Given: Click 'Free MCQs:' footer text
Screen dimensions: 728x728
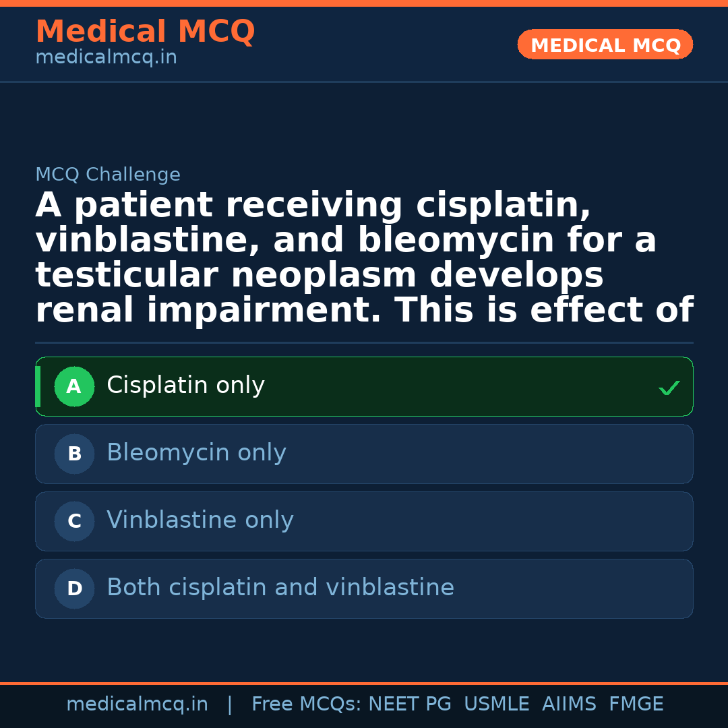Looking at the screenshot, I should pyautogui.click(x=306, y=704).
